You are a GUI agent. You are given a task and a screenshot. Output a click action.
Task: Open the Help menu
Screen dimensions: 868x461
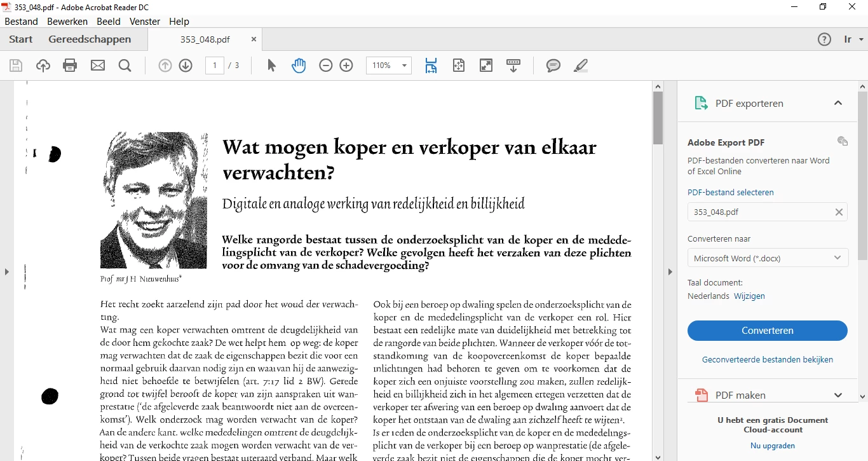[x=179, y=21]
